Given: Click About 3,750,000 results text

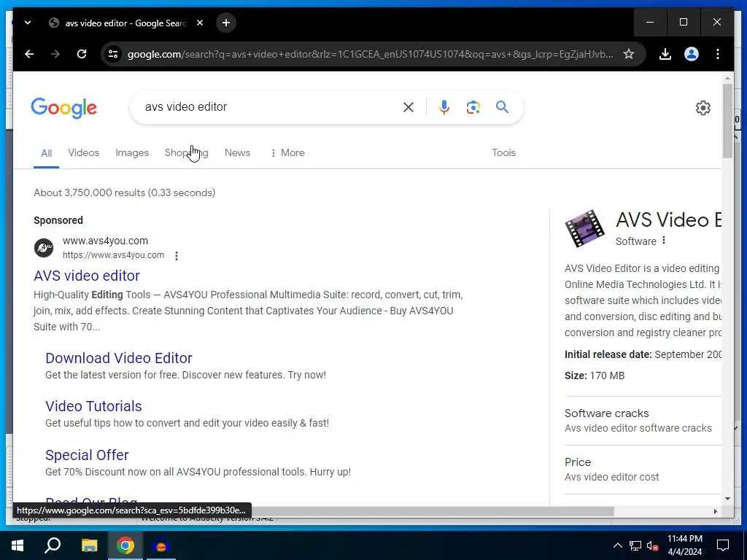Looking at the screenshot, I should pyautogui.click(x=124, y=192).
